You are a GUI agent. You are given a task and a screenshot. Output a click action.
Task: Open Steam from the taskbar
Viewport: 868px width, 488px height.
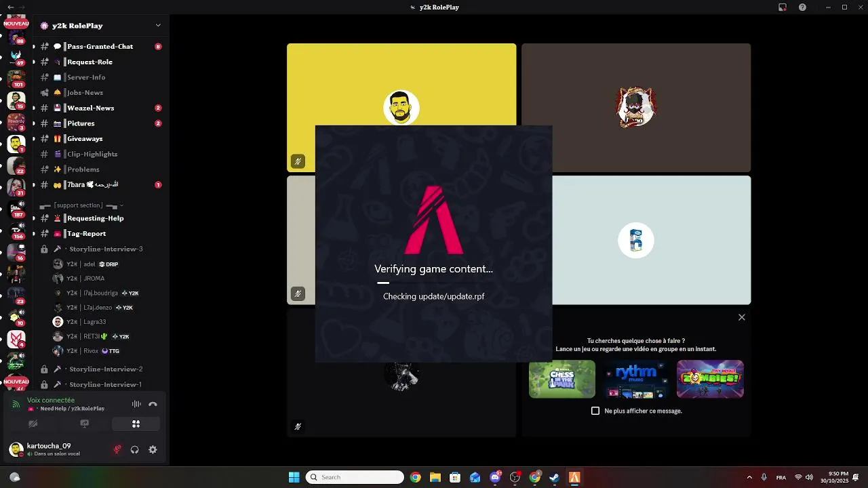554,477
